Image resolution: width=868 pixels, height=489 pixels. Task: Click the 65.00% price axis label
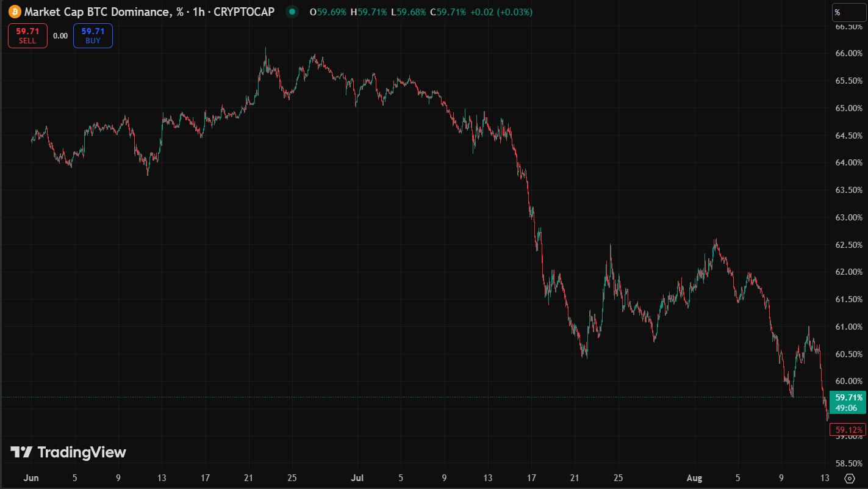848,108
